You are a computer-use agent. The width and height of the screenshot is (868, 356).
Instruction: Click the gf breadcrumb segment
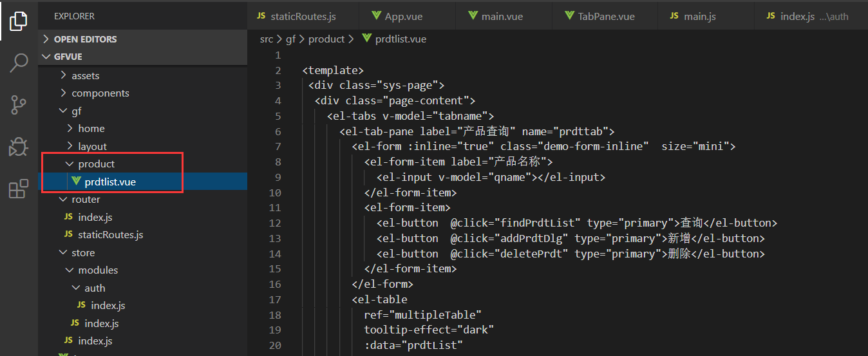point(290,39)
